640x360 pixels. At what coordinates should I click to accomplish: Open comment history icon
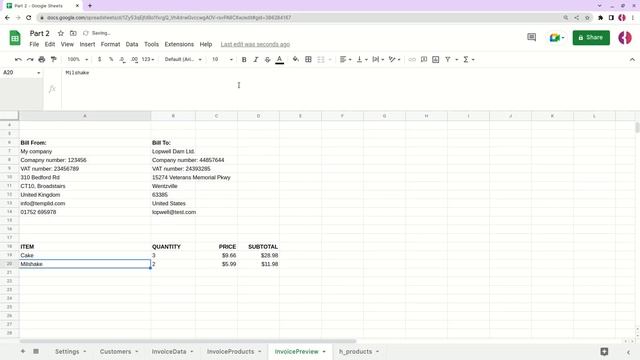531,38
